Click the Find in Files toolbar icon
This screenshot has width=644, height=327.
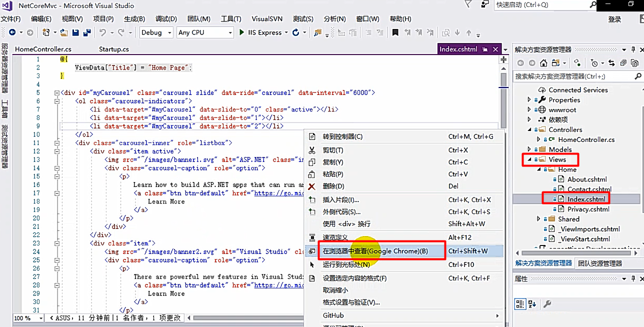pos(317,32)
